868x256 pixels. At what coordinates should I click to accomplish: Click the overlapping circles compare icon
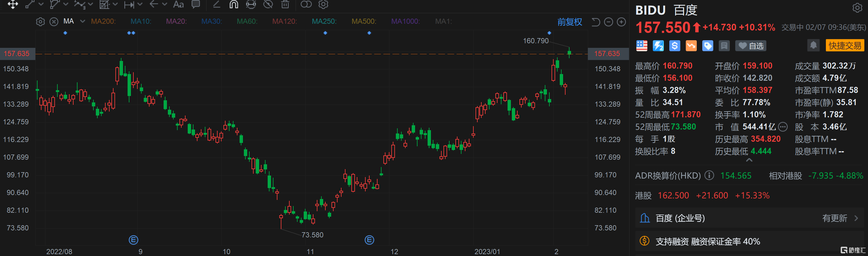(x=306, y=4)
